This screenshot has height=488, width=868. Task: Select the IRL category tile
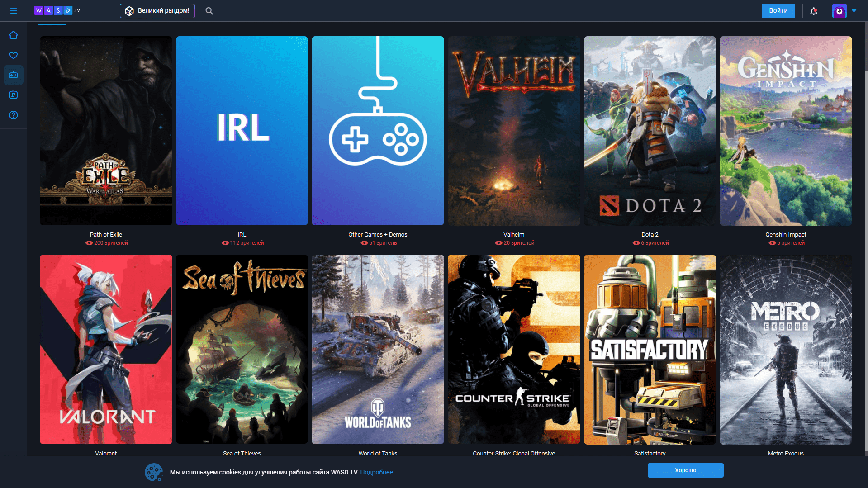click(x=242, y=131)
